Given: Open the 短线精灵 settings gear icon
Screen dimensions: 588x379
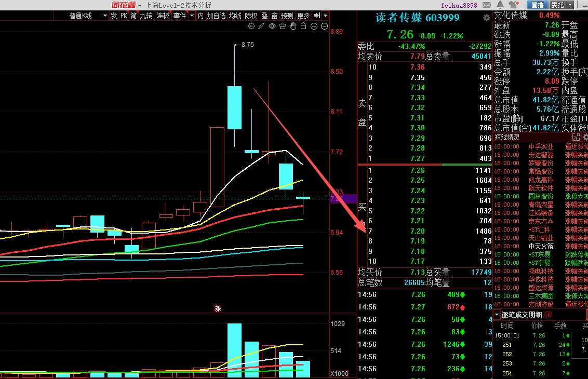Looking at the screenshot, I should tap(585, 137).
